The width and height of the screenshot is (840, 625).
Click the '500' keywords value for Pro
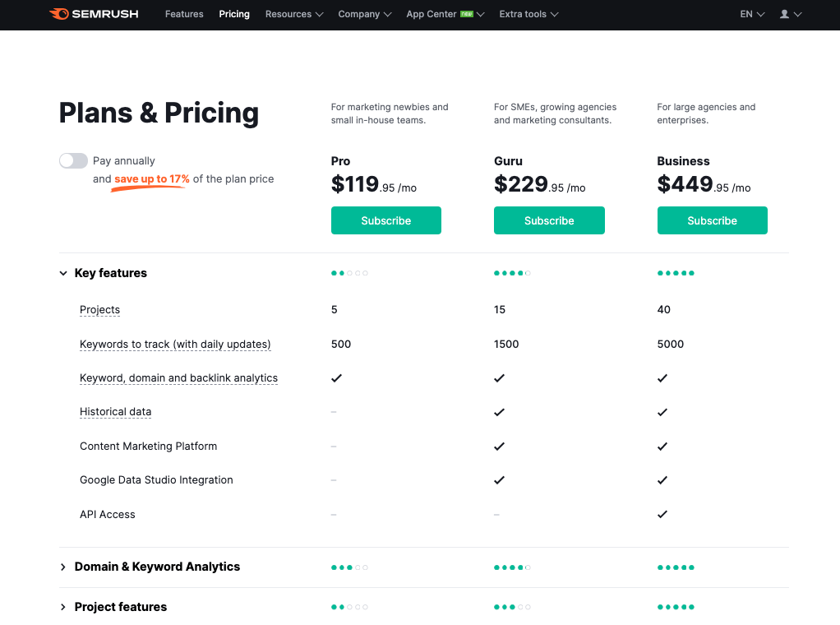[341, 344]
